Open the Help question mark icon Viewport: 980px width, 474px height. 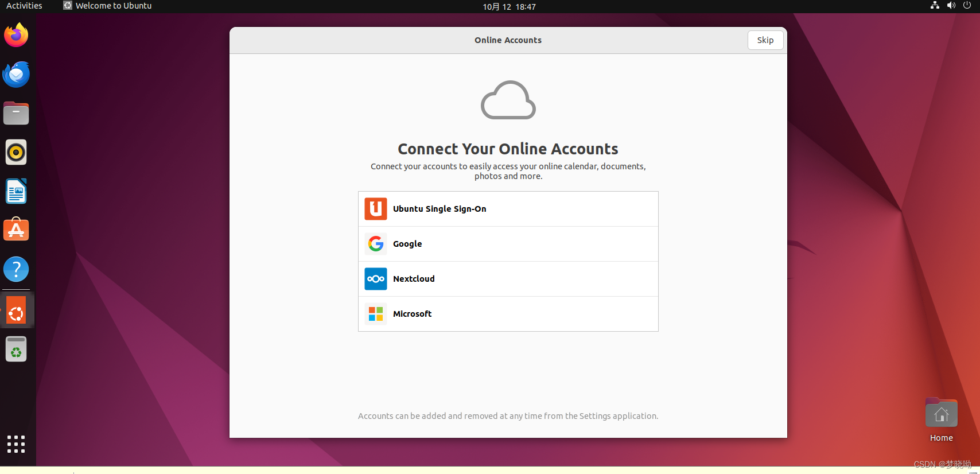coord(16,269)
